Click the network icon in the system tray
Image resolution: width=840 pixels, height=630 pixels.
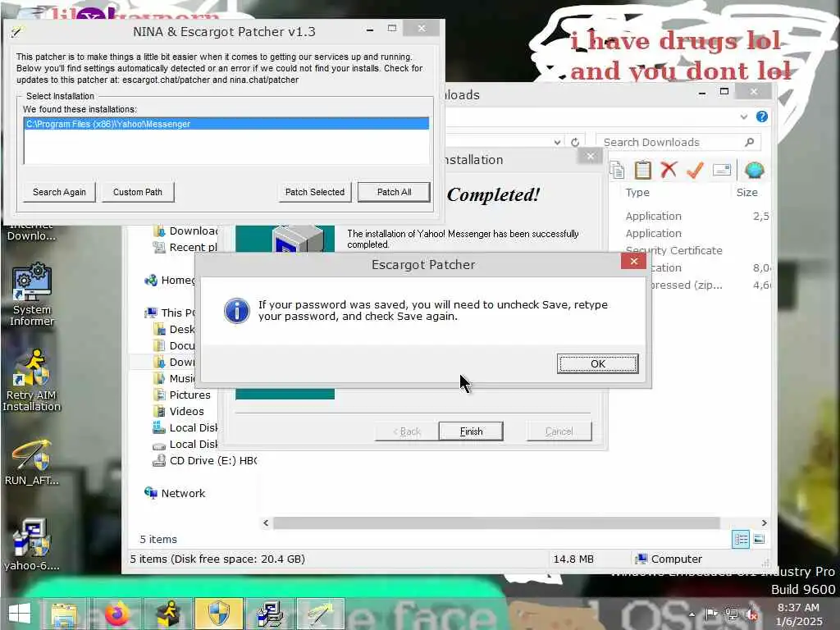732,614
